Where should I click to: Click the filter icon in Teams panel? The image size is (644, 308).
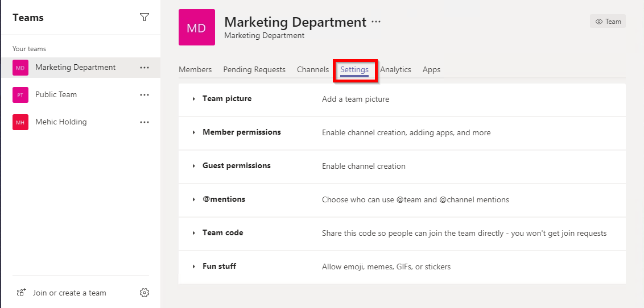[x=145, y=18]
